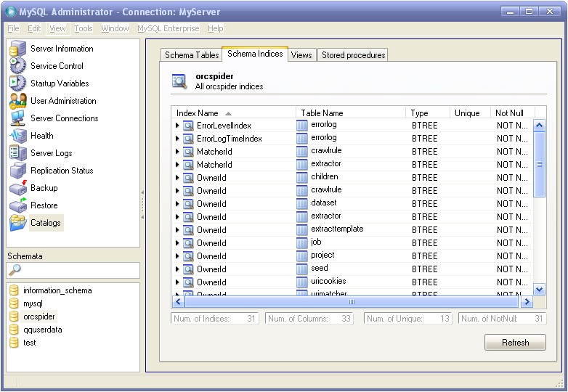Click the User Administration icon
Viewport: 568px width, 392px height.
pyautogui.click(x=18, y=101)
